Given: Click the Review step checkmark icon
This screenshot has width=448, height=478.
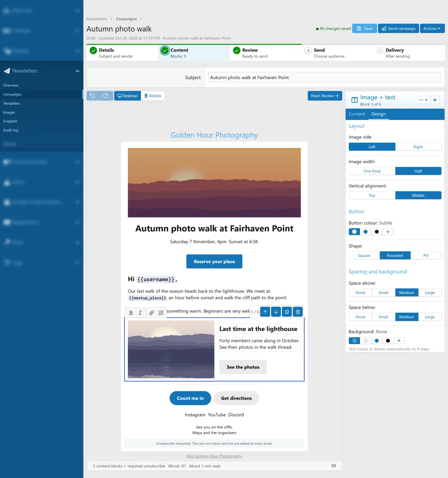Looking at the screenshot, I should pyautogui.click(x=236, y=50).
